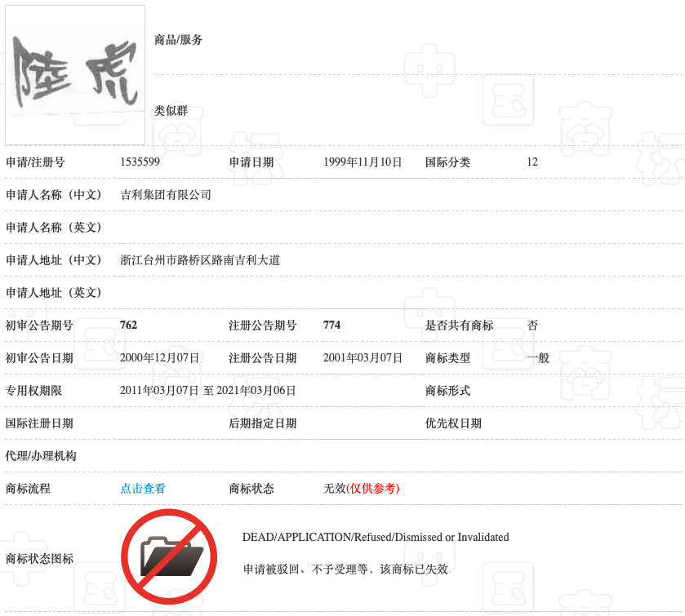Click the 申请日期 label
The image size is (685, 616).
click(251, 162)
